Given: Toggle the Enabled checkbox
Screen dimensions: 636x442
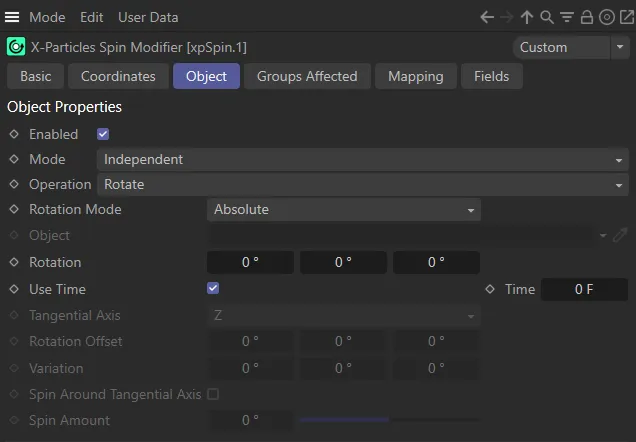Looking at the screenshot, I should (103, 134).
